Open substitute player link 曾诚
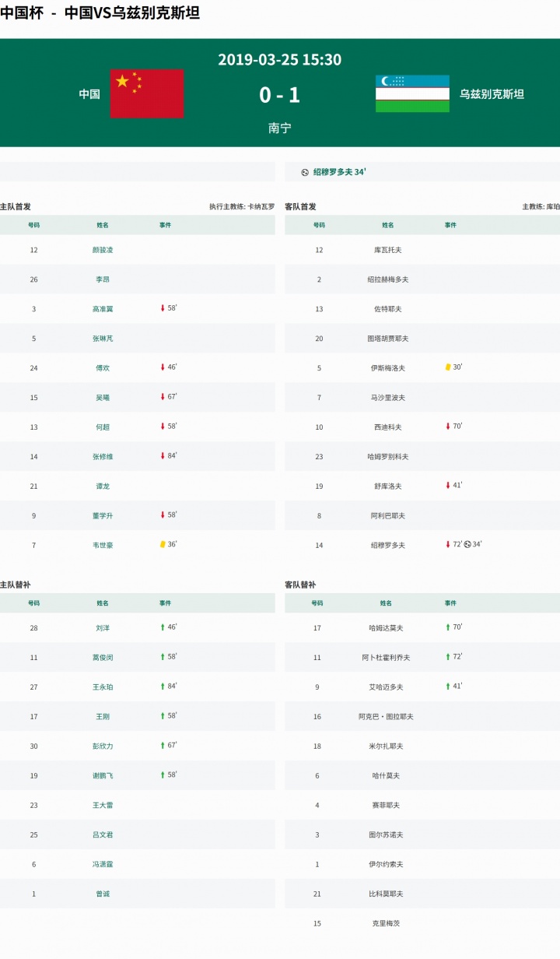560x959 pixels. pos(103,894)
